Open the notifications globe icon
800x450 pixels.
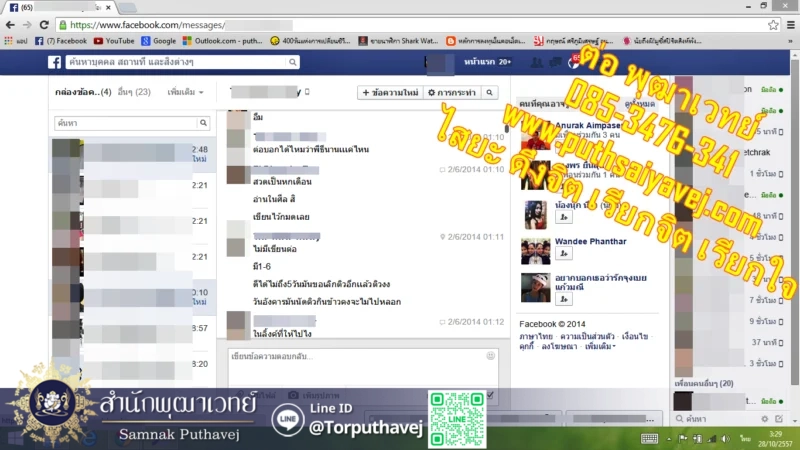[x=573, y=63]
